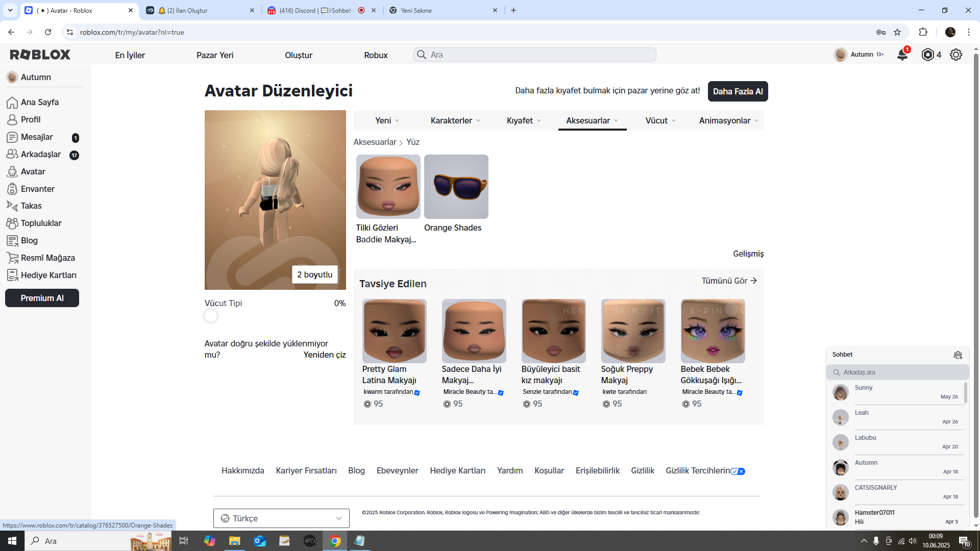This screenshot has width=980, height=551.
Task: Switch to the Yeni Sekme browser tab
Action: tap(443, 10)
